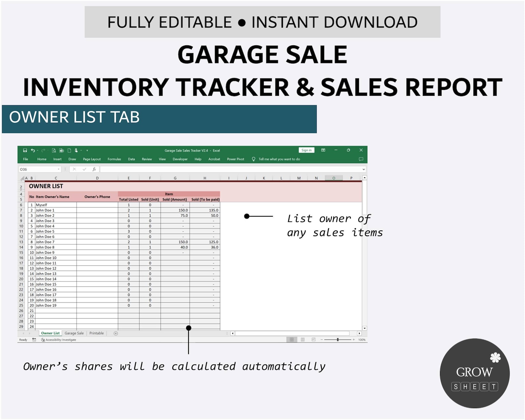Open the View ribbon tab

162,159
